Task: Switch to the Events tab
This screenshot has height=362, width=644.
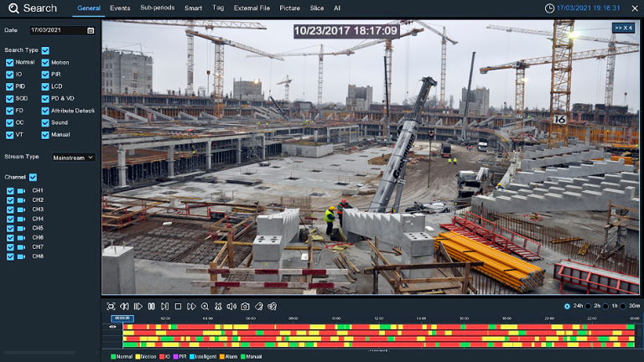Action: tap(120, 8)
